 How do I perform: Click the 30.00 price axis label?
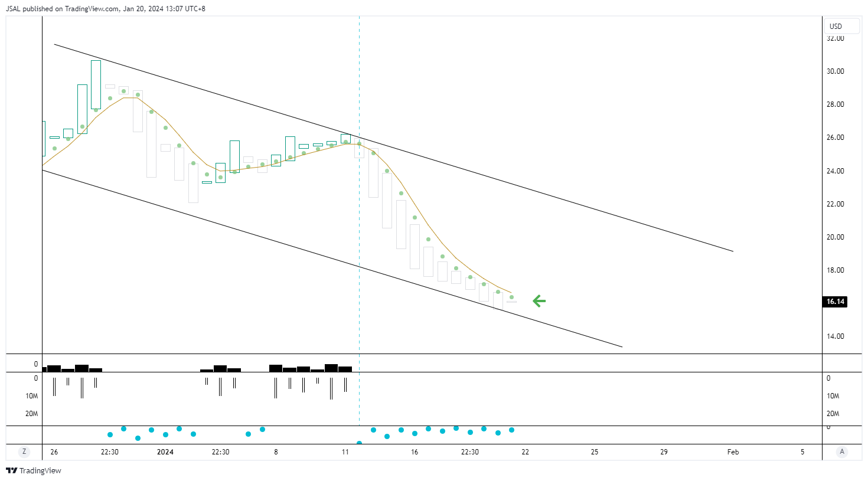click(x=835, y=71)
